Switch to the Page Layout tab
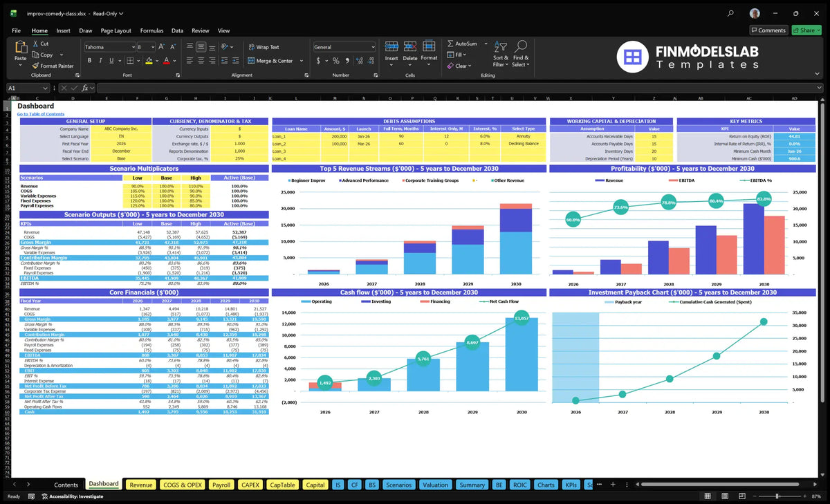Viewport: 830px width, 504px height. pyautogui.click(x=116, y=30)
